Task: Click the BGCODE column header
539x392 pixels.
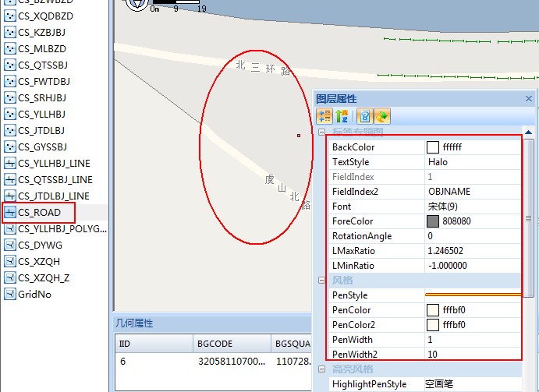Action: 232,344
